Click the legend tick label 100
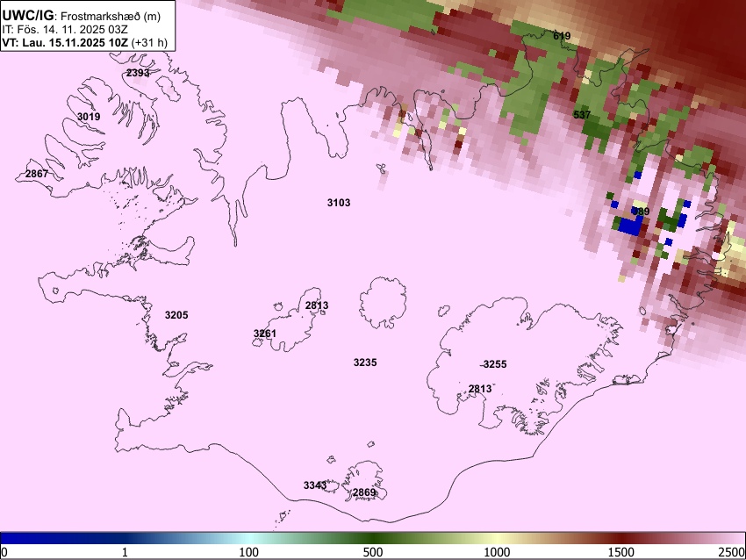 click(249, 552)
